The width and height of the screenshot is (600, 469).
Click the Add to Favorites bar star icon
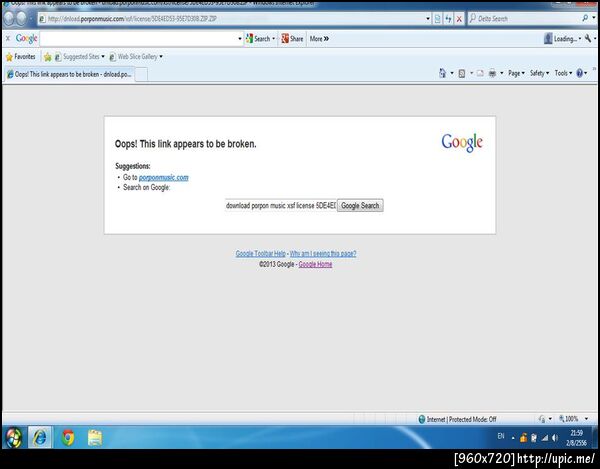[47, 57]
